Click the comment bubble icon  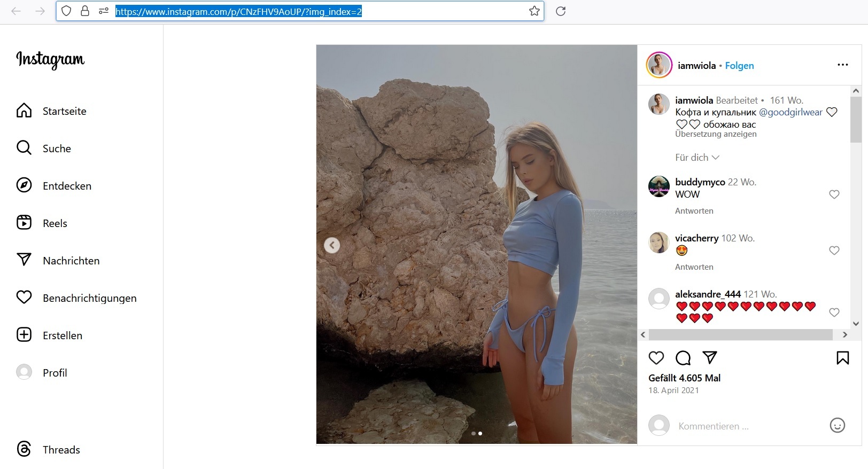[x=683, y=358]
